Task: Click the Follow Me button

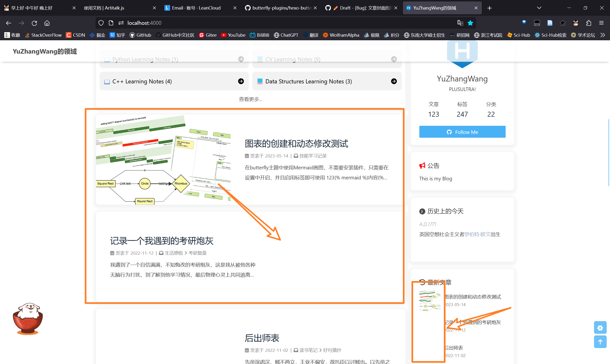Action: coord(462,132)
